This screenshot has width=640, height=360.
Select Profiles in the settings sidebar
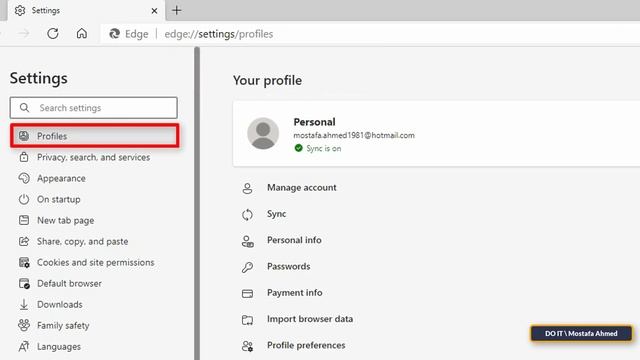[x=95, y=136]
